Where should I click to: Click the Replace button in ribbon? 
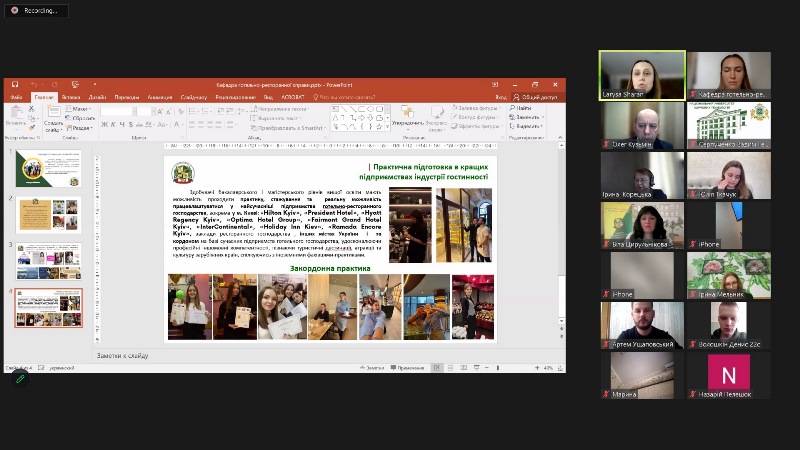tap(526, 117)
